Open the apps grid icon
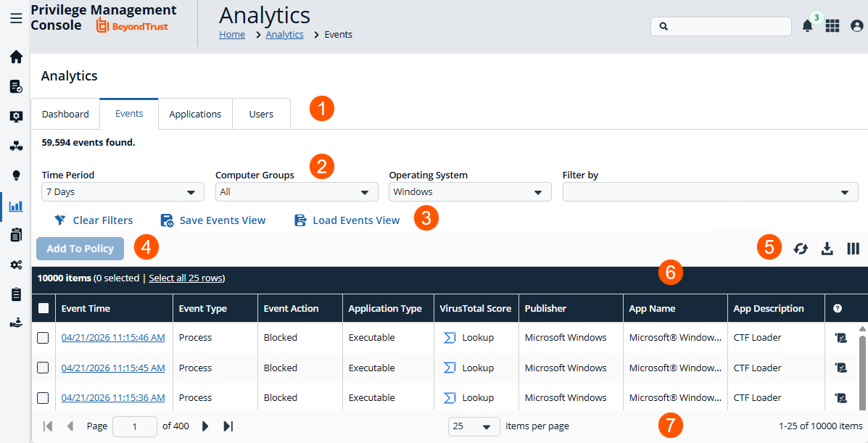Image resolution: width=868 pixels, height=443 pixels. (832, 25)
